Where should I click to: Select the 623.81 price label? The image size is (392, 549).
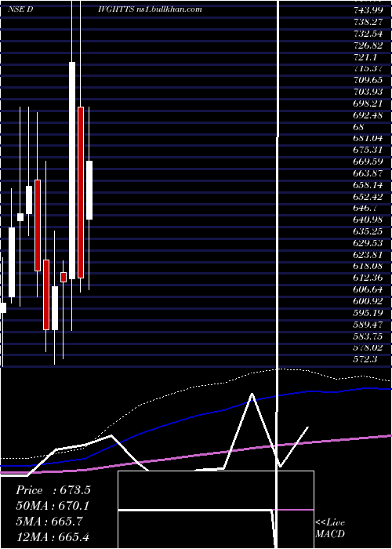coord(368,255)
